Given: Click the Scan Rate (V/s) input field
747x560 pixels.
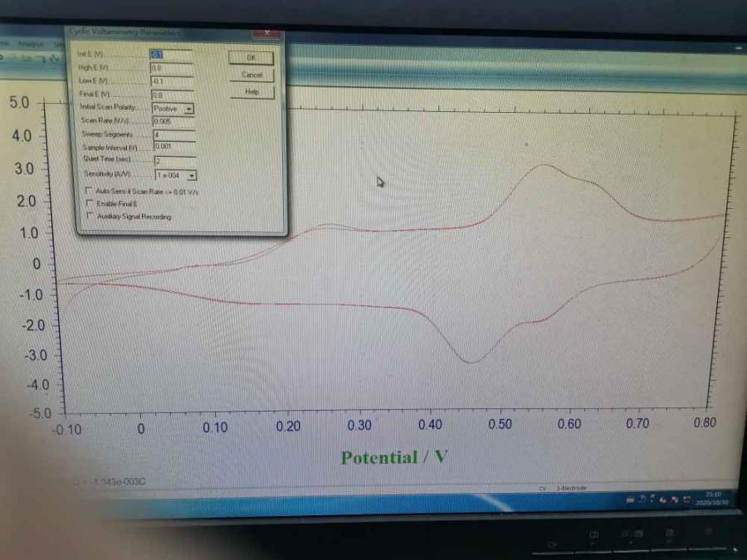Looking at the screenshot, I should [x=174, y=121].
